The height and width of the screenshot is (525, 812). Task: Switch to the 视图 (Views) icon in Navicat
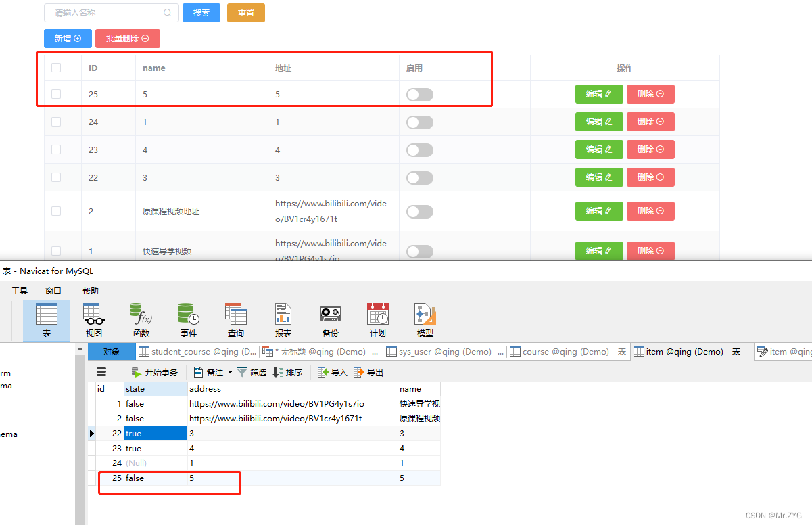93,318
